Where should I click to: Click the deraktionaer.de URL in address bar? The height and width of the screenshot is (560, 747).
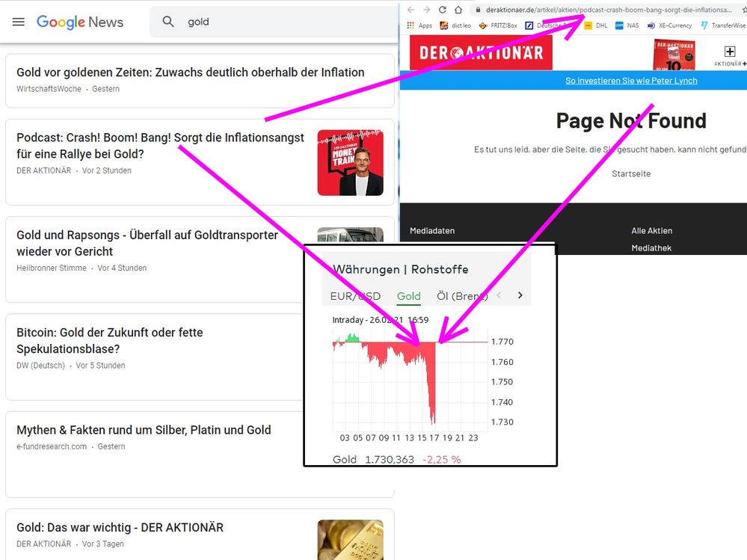609,10
